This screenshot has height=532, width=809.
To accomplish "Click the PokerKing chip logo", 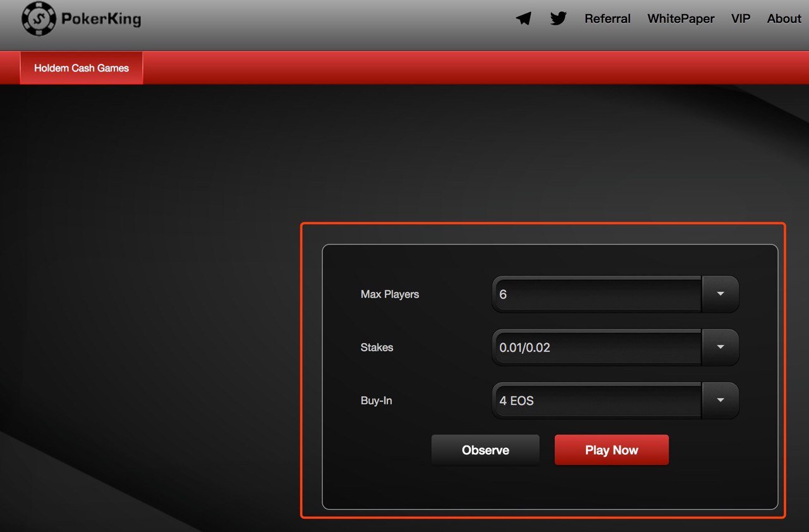I will point(39,19).
